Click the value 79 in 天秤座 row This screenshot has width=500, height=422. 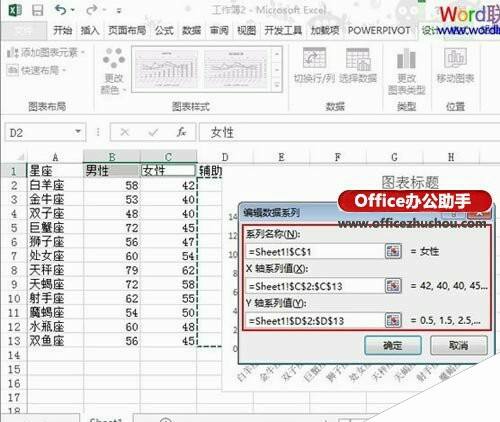[x=112, y=270]
